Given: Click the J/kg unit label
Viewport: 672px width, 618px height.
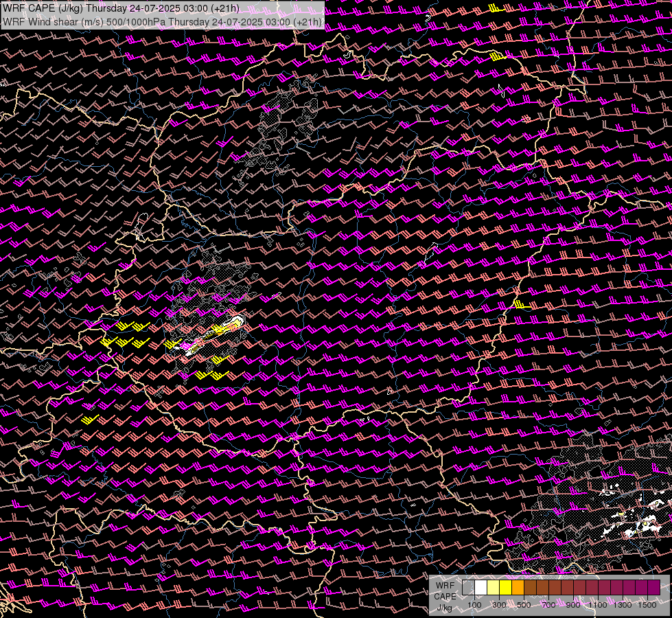Looking at the screenshot, I should pos(445,608).
